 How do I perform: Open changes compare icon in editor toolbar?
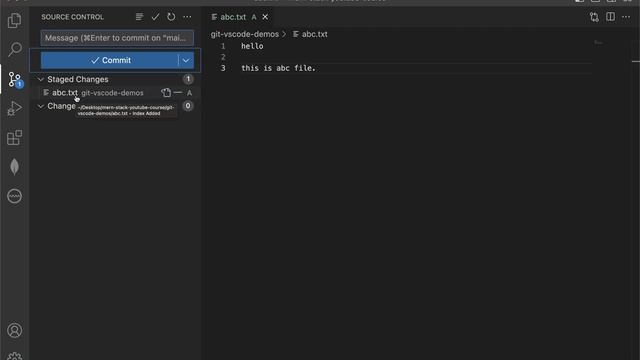point(594,17)
